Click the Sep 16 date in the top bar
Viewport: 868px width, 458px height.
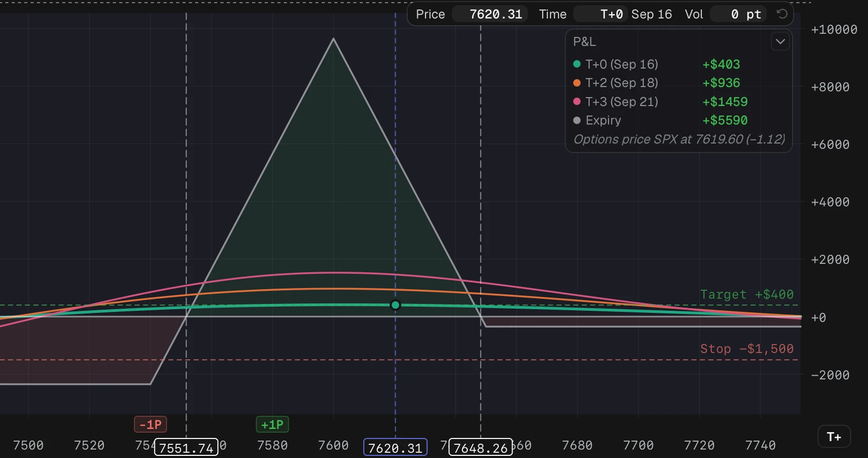tap(652, 14)
